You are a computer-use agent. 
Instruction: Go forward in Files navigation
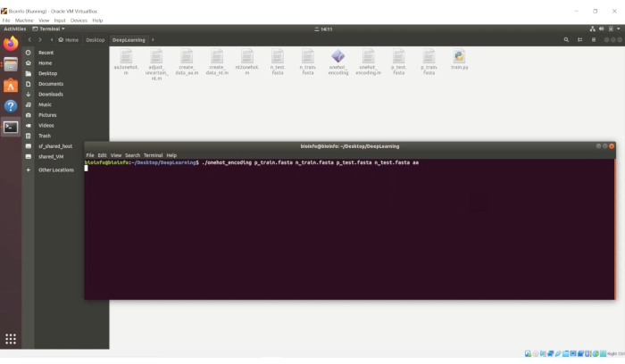(x=40, y=40)
